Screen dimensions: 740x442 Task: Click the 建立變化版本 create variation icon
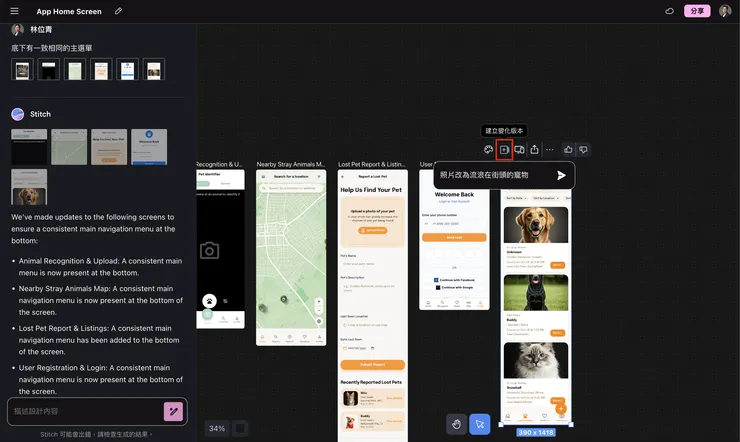tap(504, 150)
